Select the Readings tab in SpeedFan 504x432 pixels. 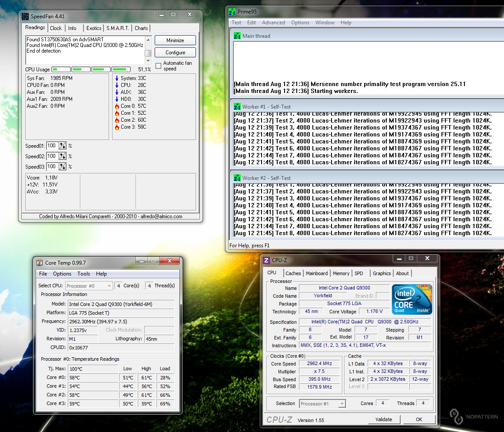click(35, 27)
